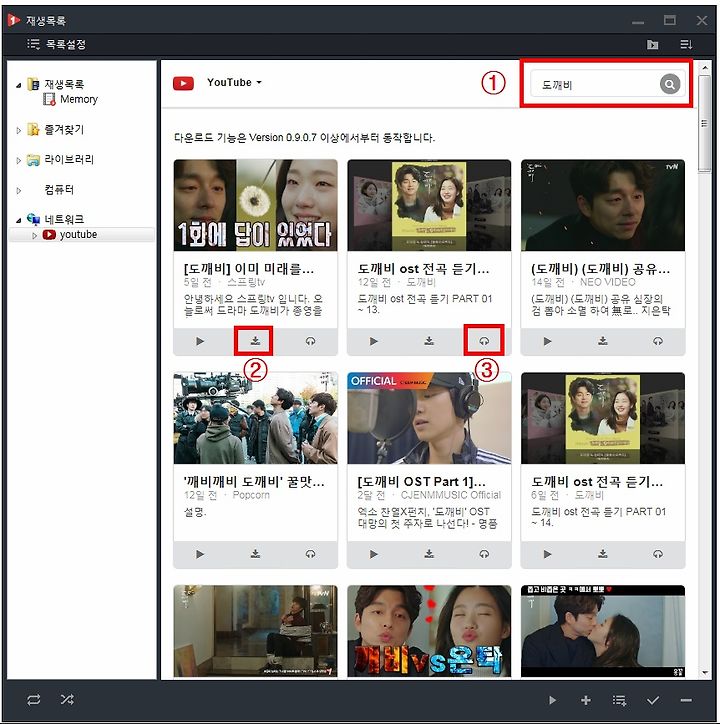Image resolution: width=720 pixels, height=724 pixels.
Task: Click the minus remove button in bottom bar
Action: click(686, 700)
